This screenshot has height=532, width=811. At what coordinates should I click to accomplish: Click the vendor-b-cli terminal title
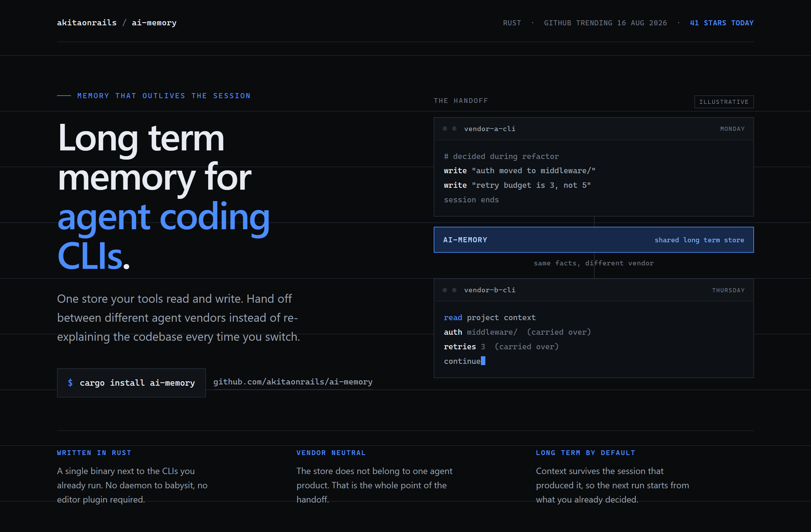click(490, 290)
